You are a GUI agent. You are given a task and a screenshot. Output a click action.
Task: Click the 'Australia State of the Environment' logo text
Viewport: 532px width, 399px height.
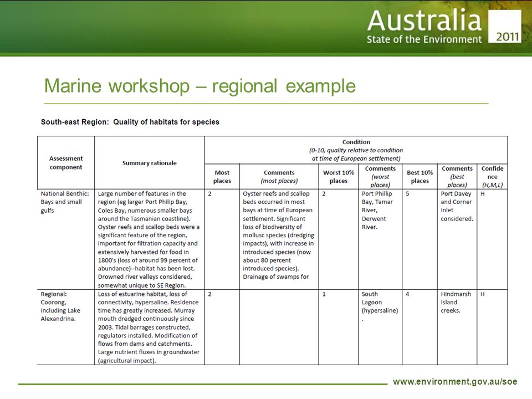[x=424, y=27]
